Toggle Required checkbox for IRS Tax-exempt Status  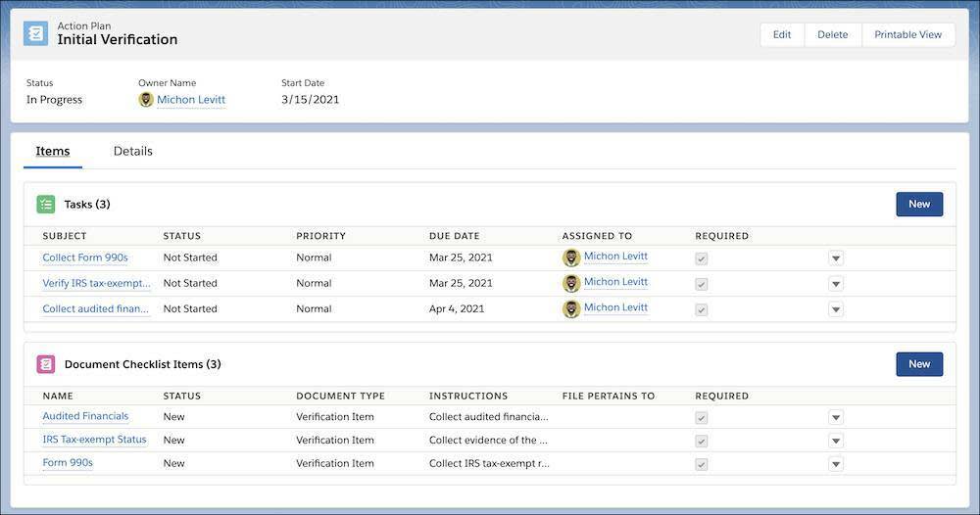click(702, 441)
